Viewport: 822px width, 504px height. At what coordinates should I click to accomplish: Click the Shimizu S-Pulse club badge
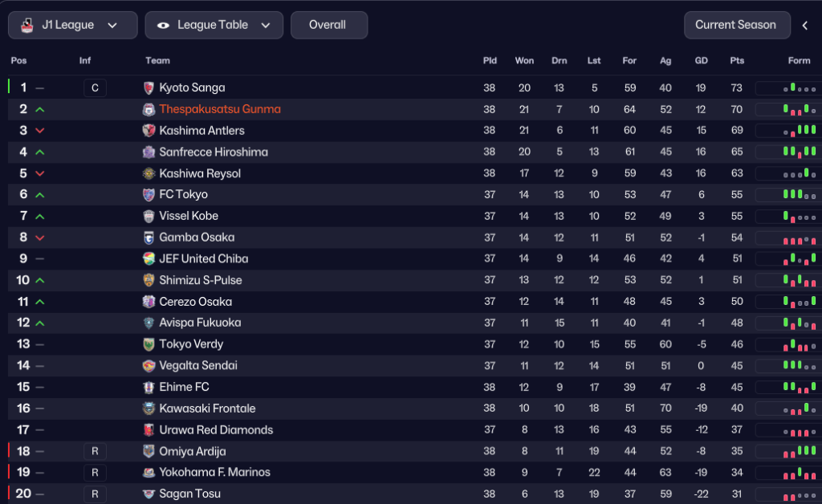click(149, 280)
